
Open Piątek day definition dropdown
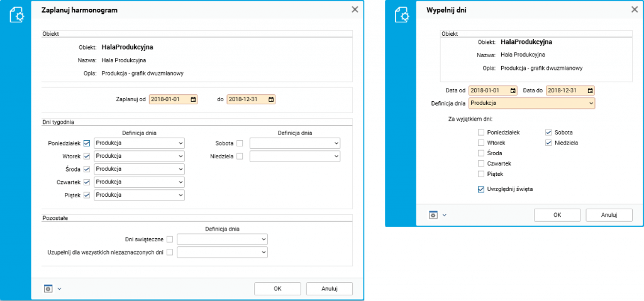[x=139, y=195]
